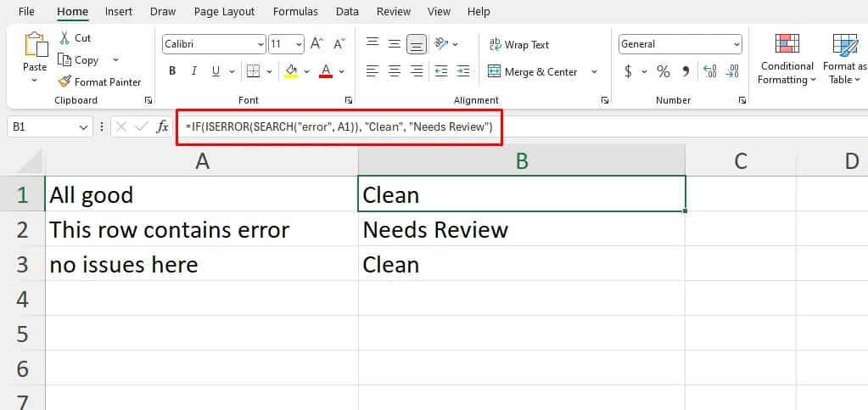The height and width of the screenshot is (410, 868).
Task: Click the Copy icon
Action: pos(64,59)
